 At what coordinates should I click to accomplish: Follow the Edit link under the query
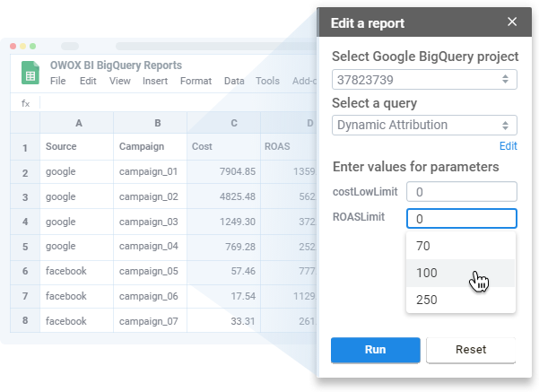tap(508, 145)
